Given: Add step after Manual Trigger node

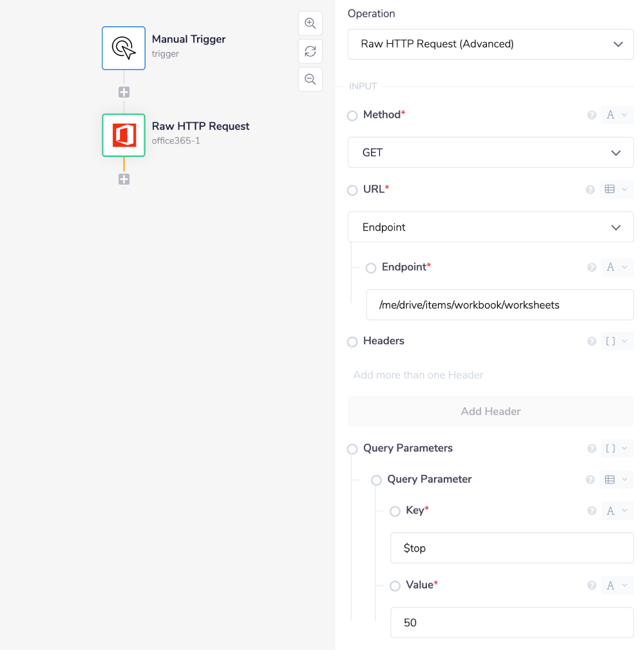Looking at the screenshot, I should click(124, 92).
